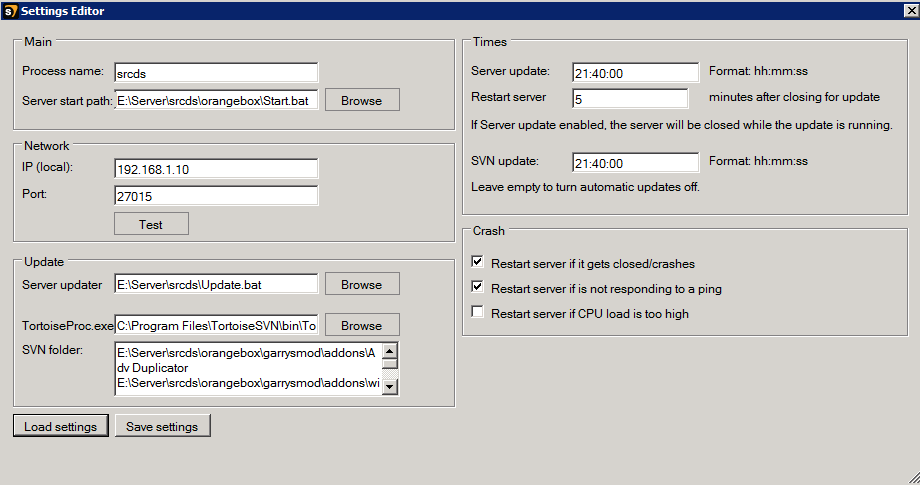The height and width of the screenshot is (485, 920).
Task: Toggle Restart server if it gets closed/crashes
Action: (478, 263)
